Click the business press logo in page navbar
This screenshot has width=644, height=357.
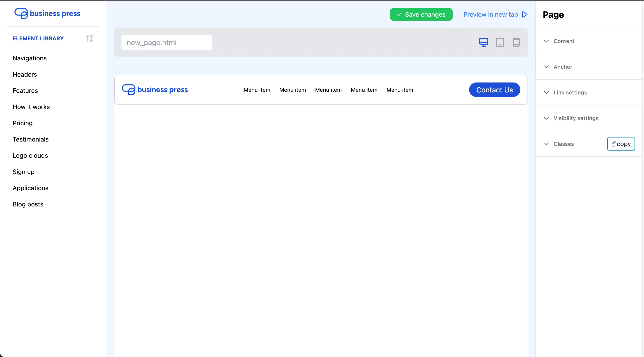(155, 89)
